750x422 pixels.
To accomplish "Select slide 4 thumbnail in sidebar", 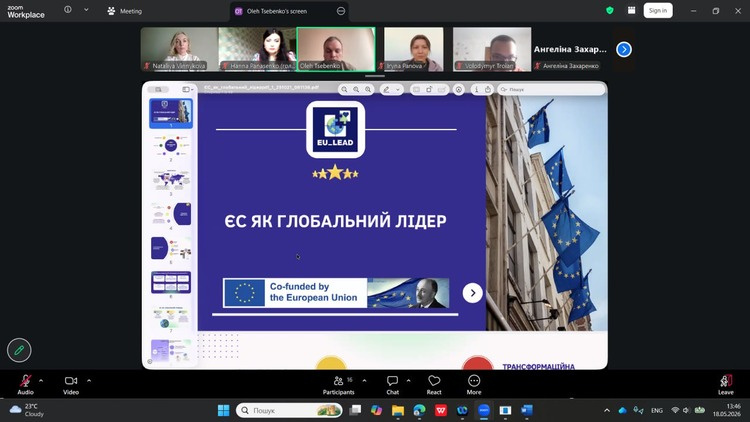I will (171, 214).
